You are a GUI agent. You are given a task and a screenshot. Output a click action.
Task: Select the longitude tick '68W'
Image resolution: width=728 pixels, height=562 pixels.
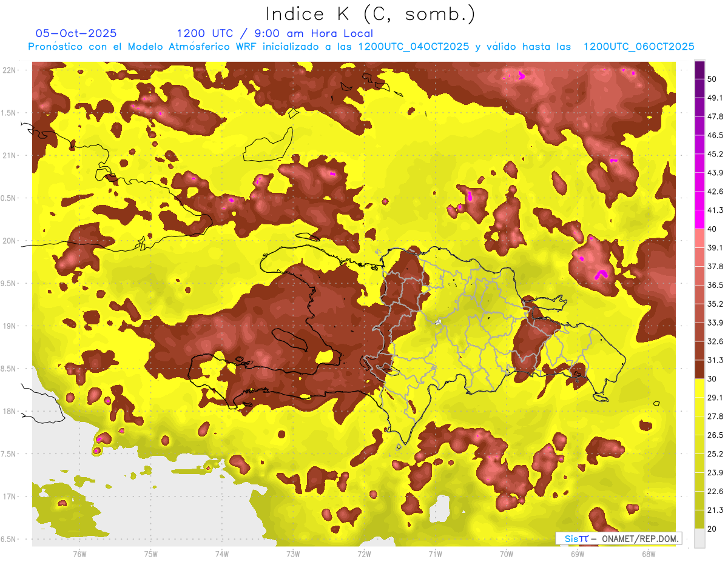pyautogui.click(x=649, y=554)
